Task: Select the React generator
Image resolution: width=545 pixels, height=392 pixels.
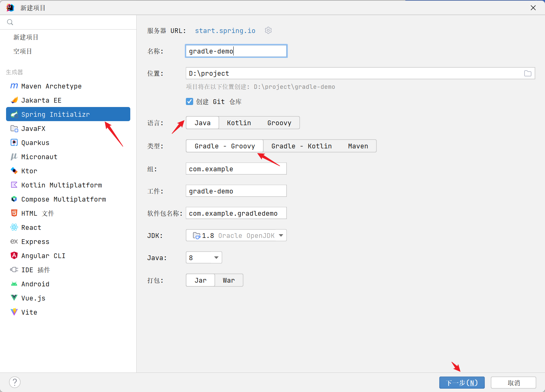Action: click(x=31, y=227)
